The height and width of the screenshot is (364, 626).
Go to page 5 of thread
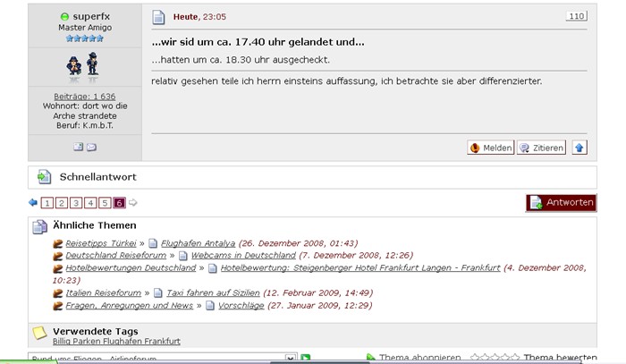105,203
